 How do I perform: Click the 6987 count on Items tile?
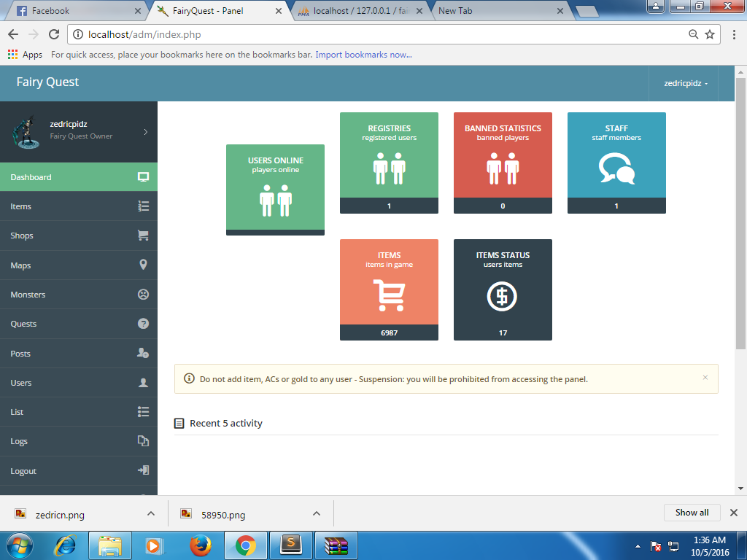coord(390,332)
